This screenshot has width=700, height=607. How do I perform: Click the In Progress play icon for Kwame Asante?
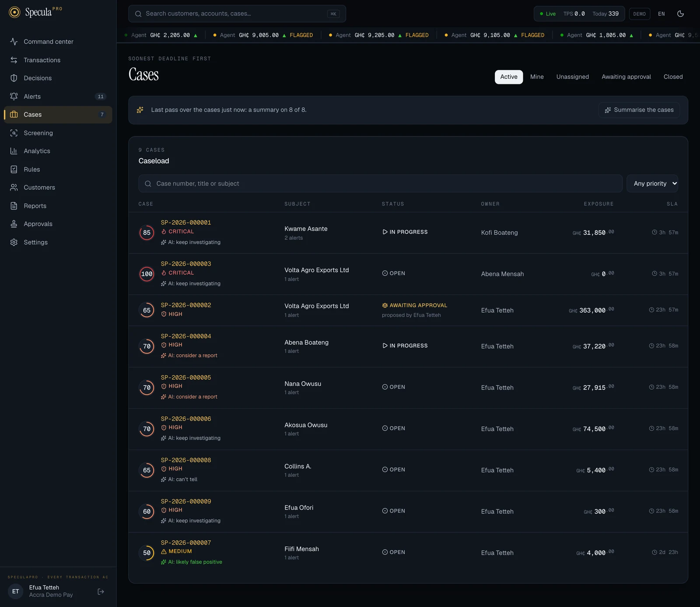385,232
